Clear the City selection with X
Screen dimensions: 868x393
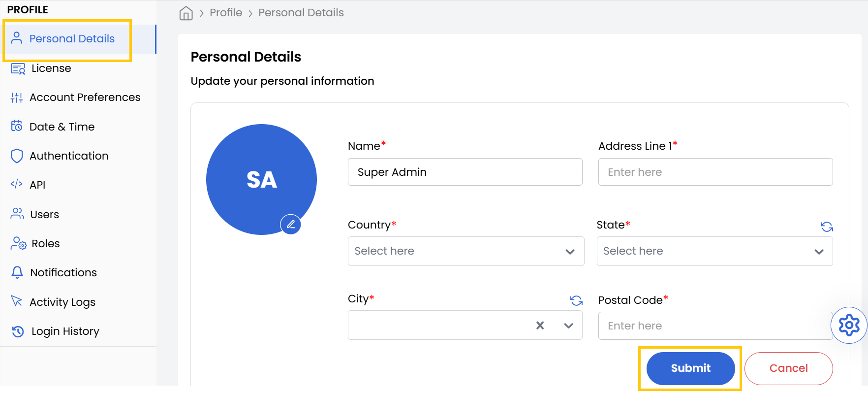point(540,325)
